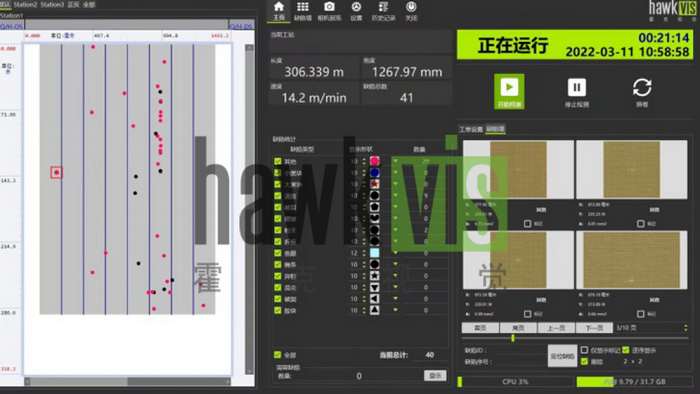
Task: Uncheck the 其他 defect type checkbox
Action: click(x=278, y=161)
